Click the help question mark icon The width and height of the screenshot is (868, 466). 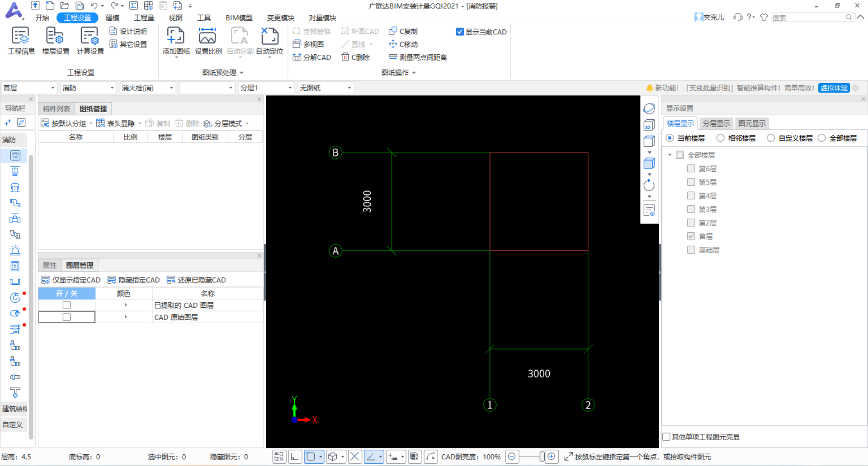tap(750, 17)
